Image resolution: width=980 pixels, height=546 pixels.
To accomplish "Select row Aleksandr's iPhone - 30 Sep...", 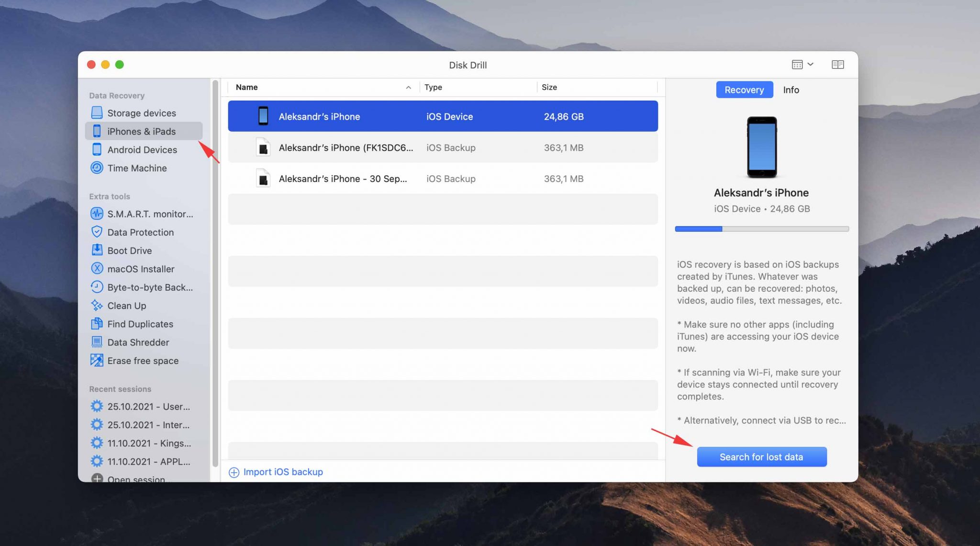I will coord(443,179).
